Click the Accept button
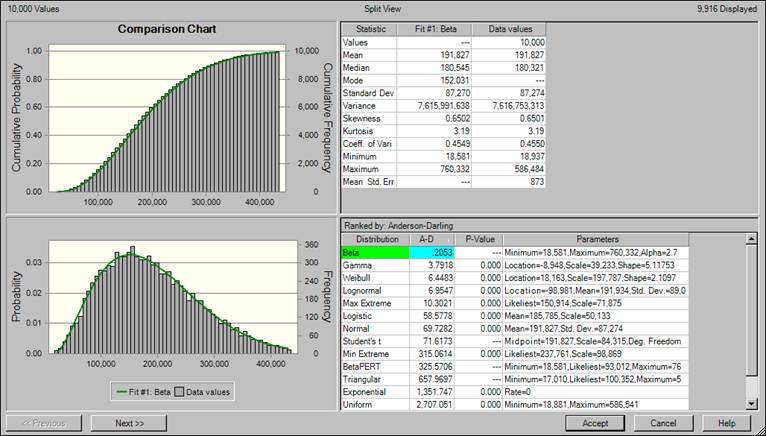The width and height of the screenshot is (766, 436). click(594, 423)
